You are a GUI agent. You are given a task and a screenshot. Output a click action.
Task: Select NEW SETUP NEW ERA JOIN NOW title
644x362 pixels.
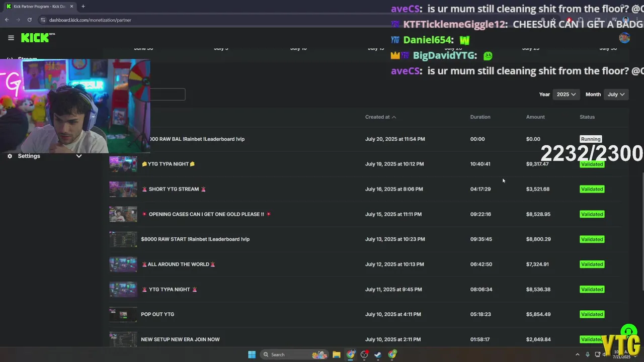(x=180, y=339)
